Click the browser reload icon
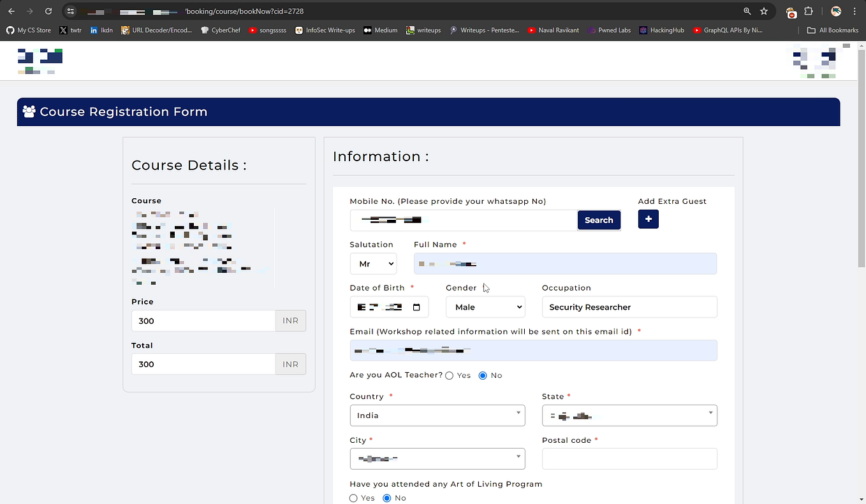The image size is (866, 504). [x=48, y=11]
